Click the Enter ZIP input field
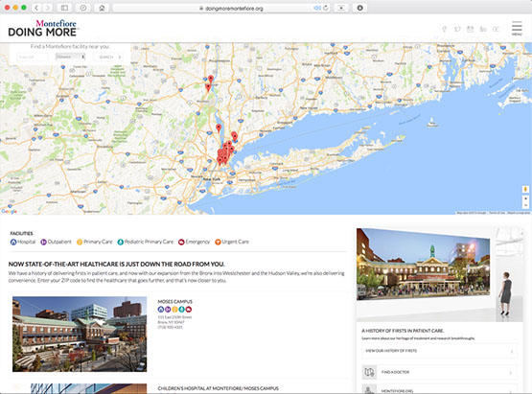The width and height of the screenshot is (532, 394). 33,57
